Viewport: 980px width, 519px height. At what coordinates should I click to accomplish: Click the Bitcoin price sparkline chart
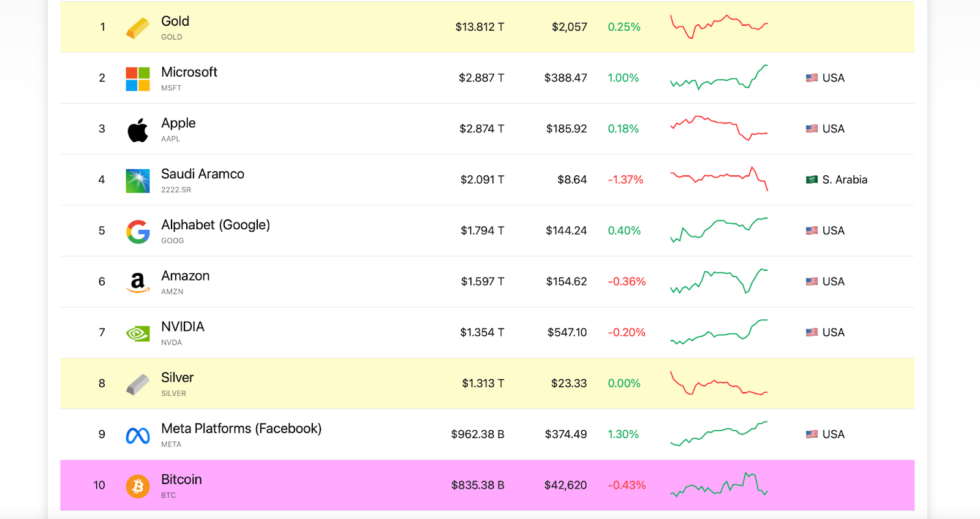coord(719,484)
